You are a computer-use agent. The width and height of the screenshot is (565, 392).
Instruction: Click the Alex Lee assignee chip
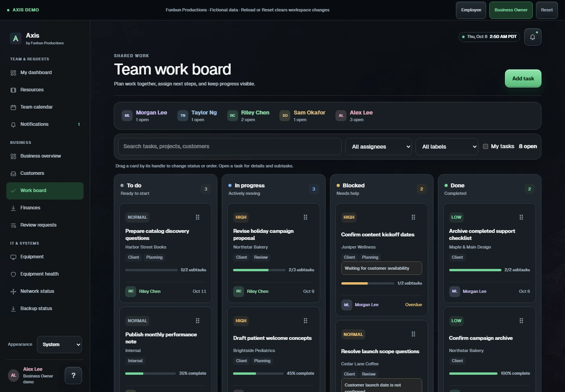click(x=354, y=116)
